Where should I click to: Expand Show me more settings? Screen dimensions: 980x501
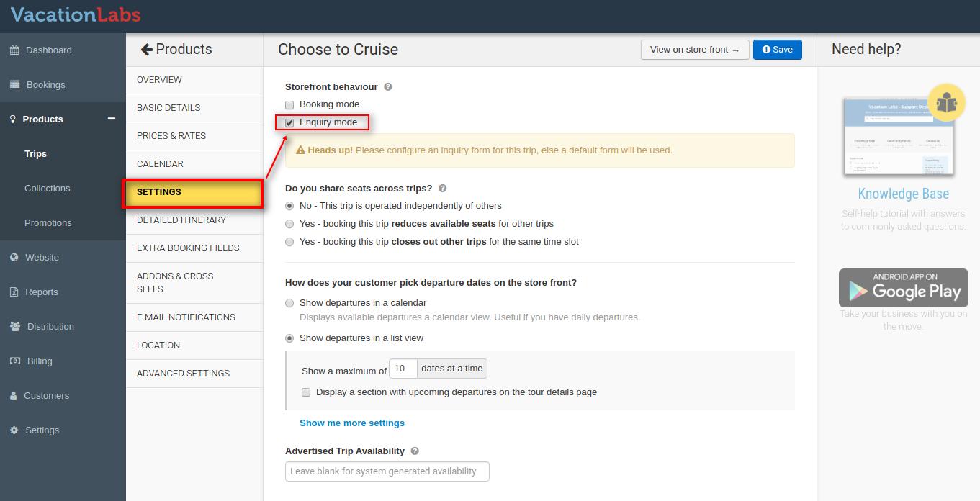tap(352, 423)
